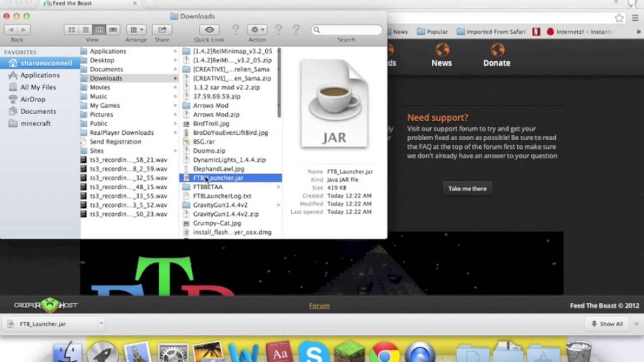The image size is (644, 362).
Task: Switch Finder to Cover Flow view
Action: point(113,30)
